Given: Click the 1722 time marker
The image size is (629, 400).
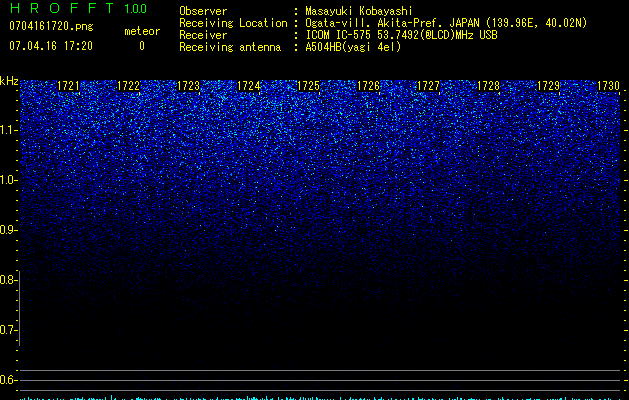Looking at the screenshot, I should pyautogui.click(x=129, y=86).
